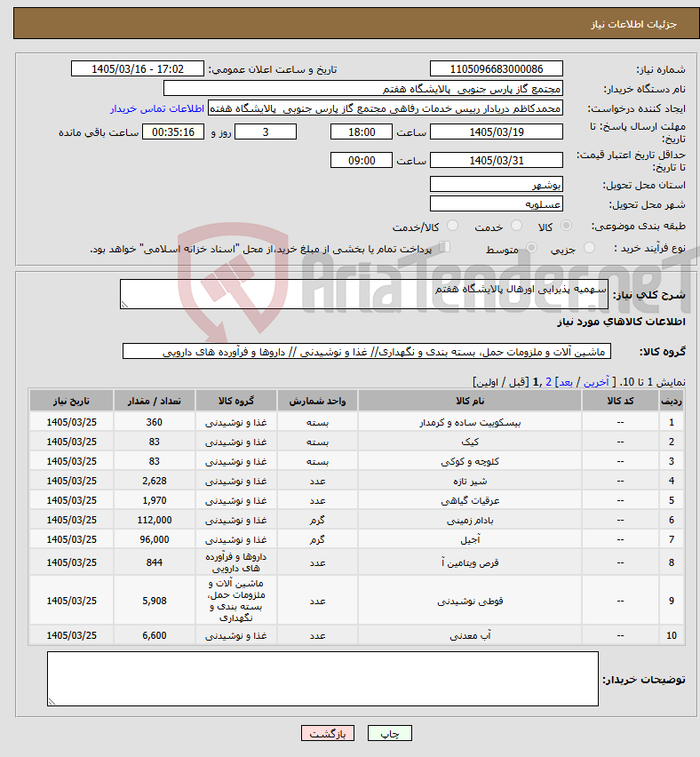Screen dimensions: 700x757
Task: Click the واحد شمارش column header
Action: click(317, 401)
